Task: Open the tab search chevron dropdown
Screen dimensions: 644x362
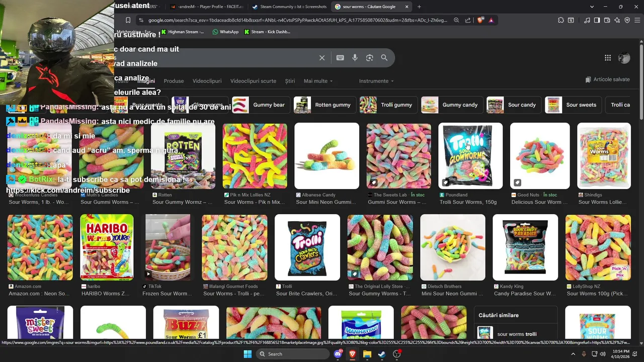Action: coord(592,7)
